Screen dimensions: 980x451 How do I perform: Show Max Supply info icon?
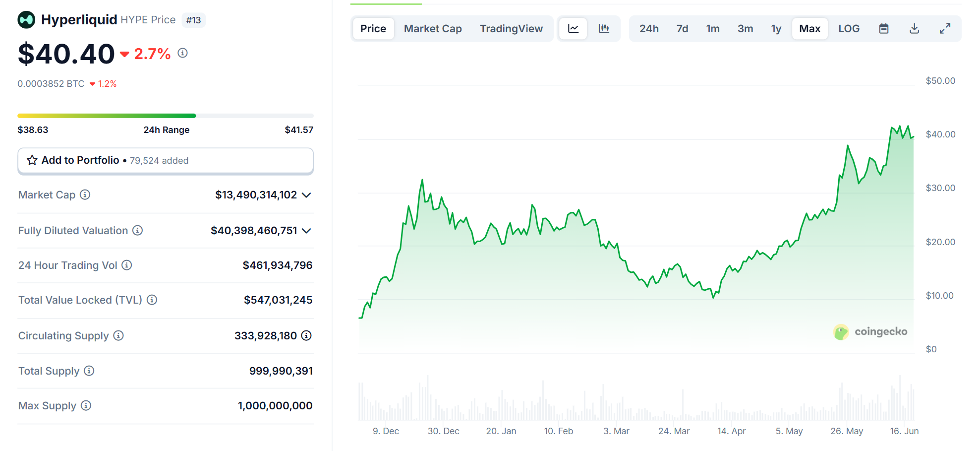pyautogui.click(x=86, y=405)
